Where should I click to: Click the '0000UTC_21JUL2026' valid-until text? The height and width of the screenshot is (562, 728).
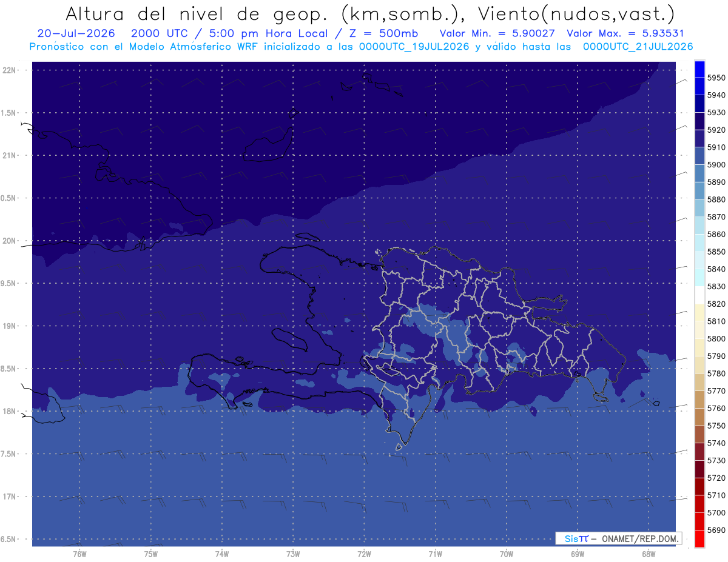pos(638,46)
